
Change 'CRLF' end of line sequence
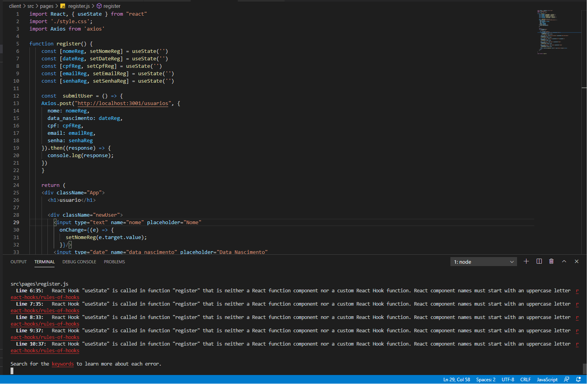pyautogui.click(x=525, y=380)
